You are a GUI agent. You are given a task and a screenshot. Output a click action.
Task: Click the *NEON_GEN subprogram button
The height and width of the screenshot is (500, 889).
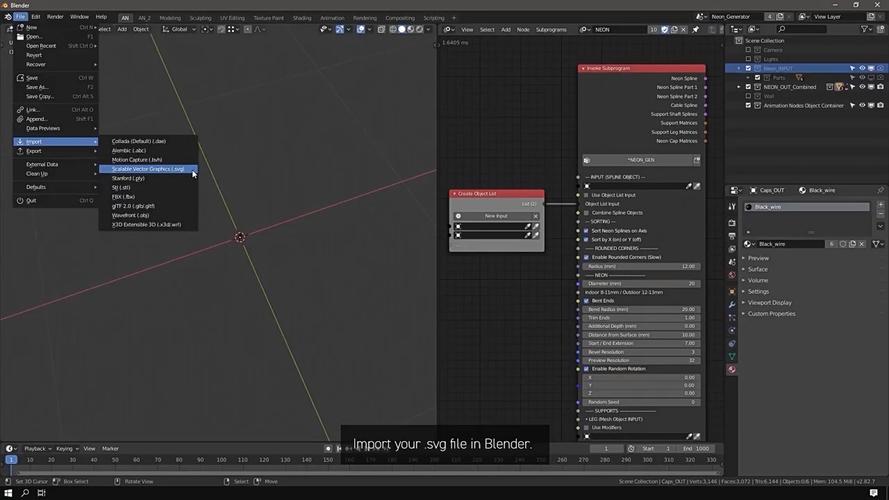coord(641,160)
